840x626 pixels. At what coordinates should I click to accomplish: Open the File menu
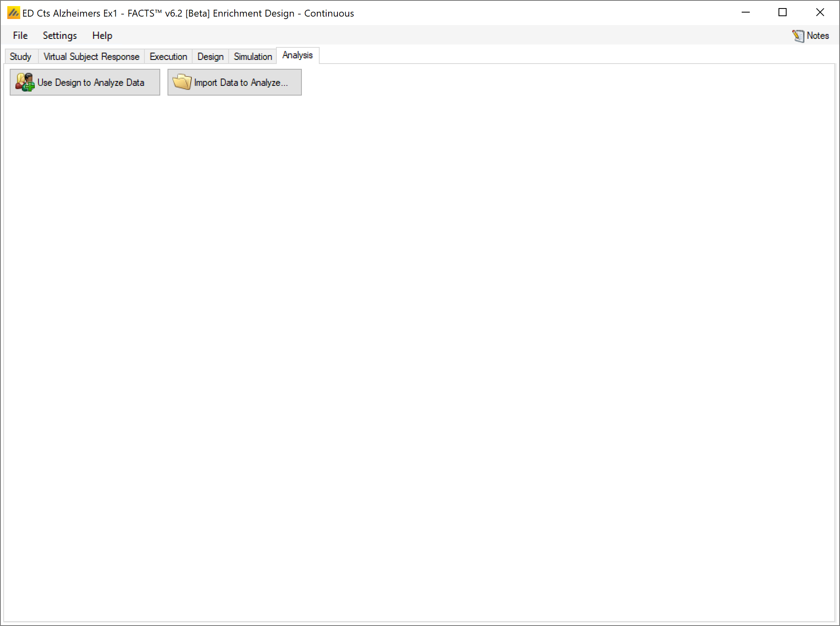(x=20, y=36)
